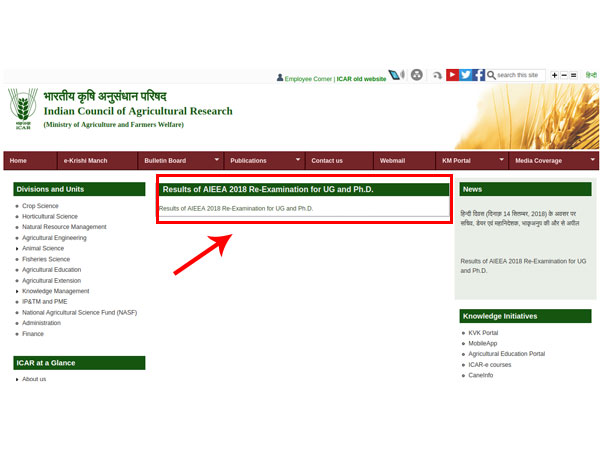Open AIEEA 2018 results link in center
The height and width of the screenshot is (450, 600).
[236, 209]
